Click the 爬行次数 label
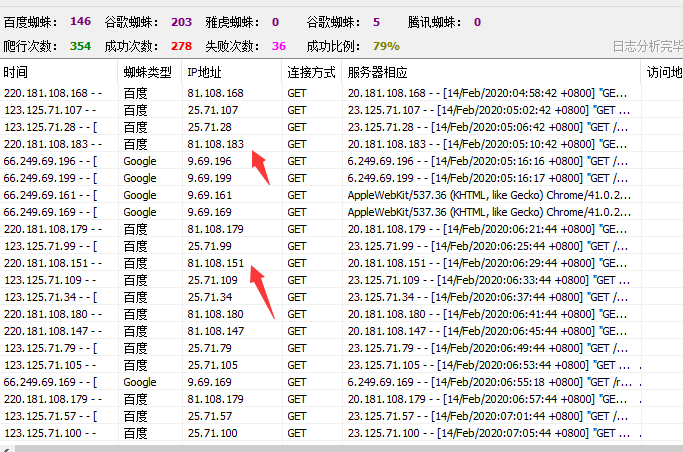This screenshot has width=683, height=452. point(30,46)
